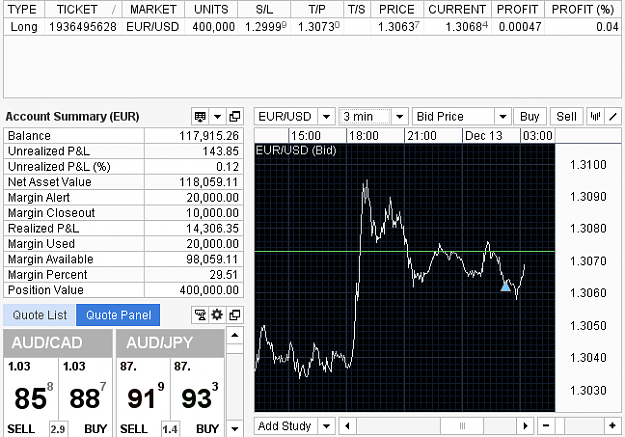Viewport: 625px width, 437px height.
Task: Click the Balance value 117,915.26
Action: point(209,136)
